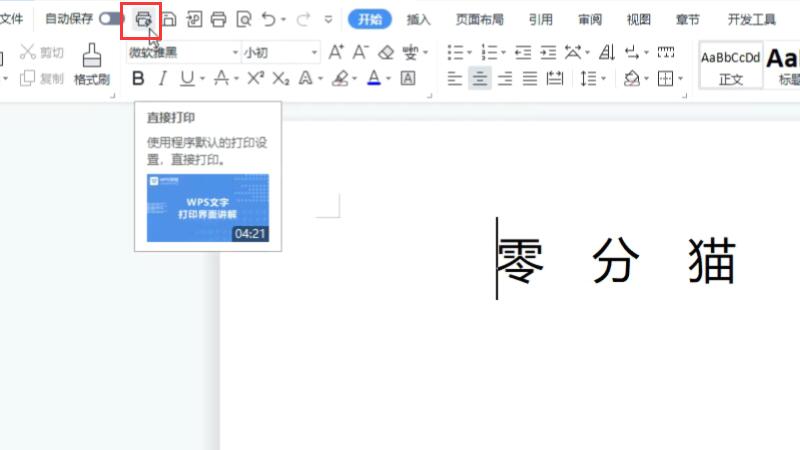This screenshot has width=800, height=450.
Task: Click the print preview icon
Action: pyautogui.click(x=243, y=19)
